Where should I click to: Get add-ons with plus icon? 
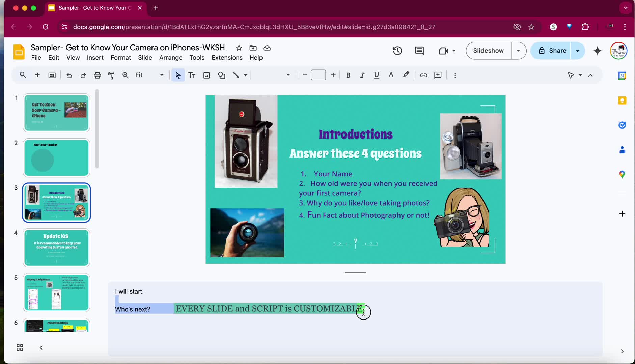(x=622, y=214)
